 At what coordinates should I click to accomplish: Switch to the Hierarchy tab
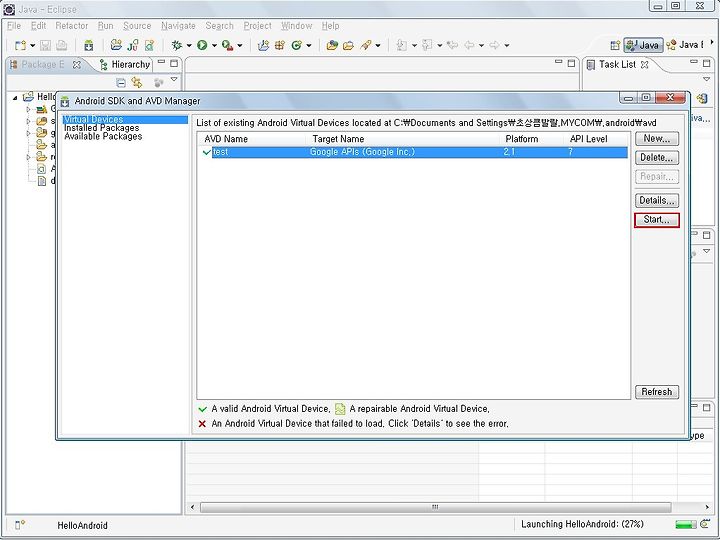125,64
